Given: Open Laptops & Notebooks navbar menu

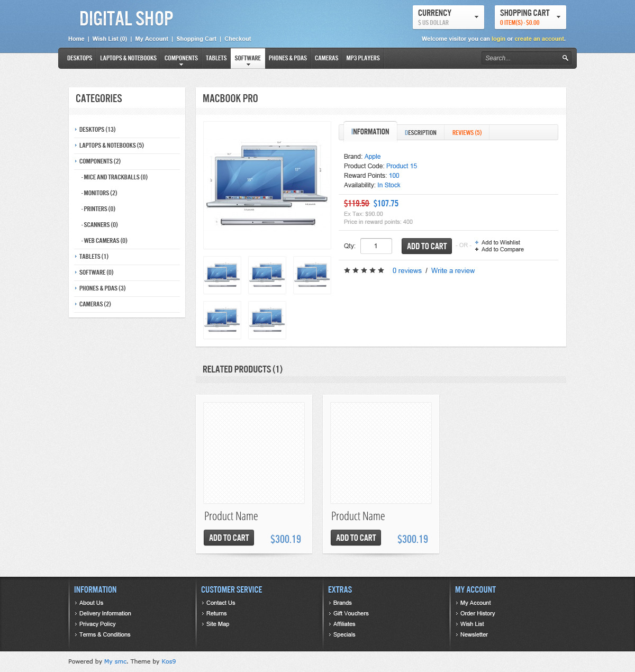Looking at the screenshot, I should click(x=128, y=58).
